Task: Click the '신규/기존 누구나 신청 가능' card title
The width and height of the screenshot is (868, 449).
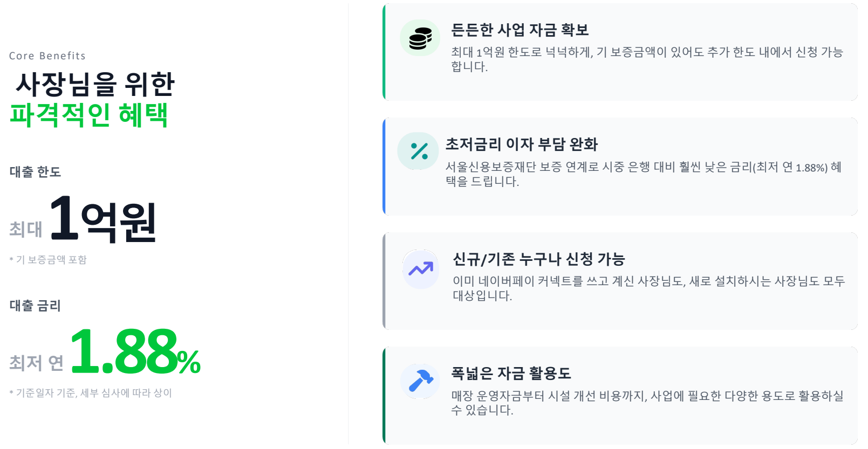Action: pos(538,259)
